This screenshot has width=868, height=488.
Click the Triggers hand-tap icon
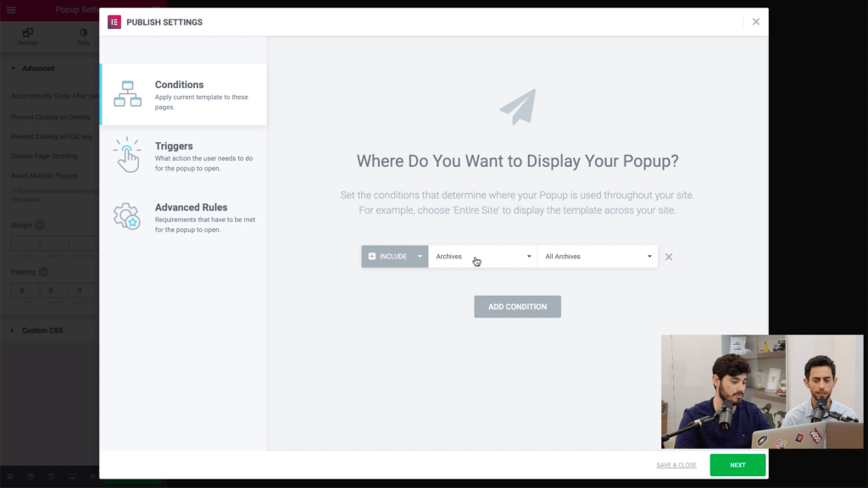click(127, 155)
